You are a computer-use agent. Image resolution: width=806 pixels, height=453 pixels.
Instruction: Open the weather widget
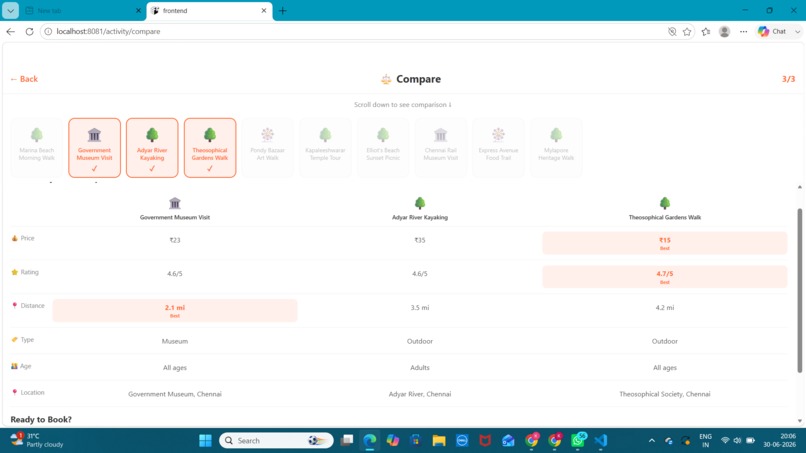pyautogui.click(x=37, y=440)
